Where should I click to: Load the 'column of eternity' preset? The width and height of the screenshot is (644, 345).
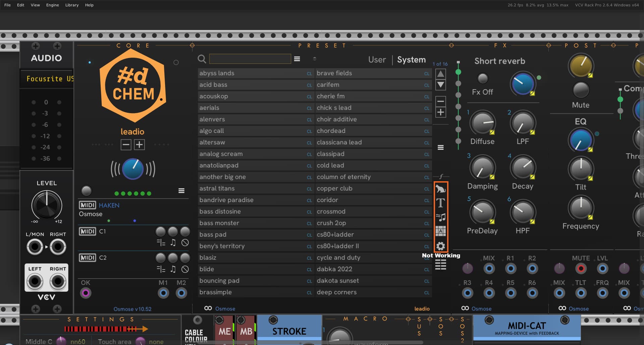[x=343, y=177]
